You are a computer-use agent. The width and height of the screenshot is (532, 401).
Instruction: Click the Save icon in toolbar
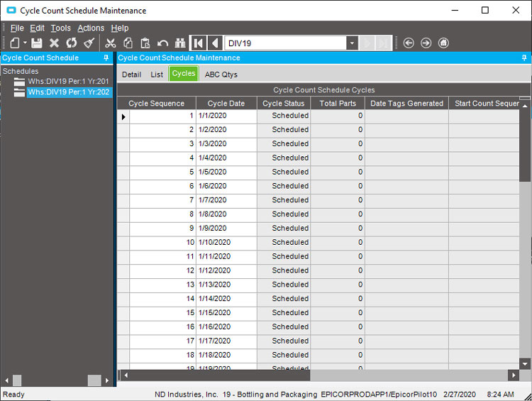click(x=36, y=43)
